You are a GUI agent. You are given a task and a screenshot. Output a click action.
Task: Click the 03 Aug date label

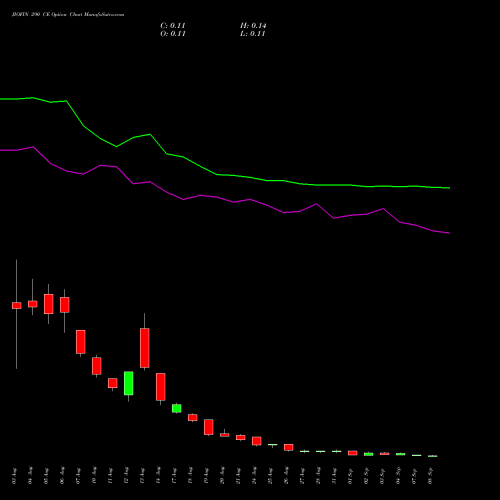[15, 476]
